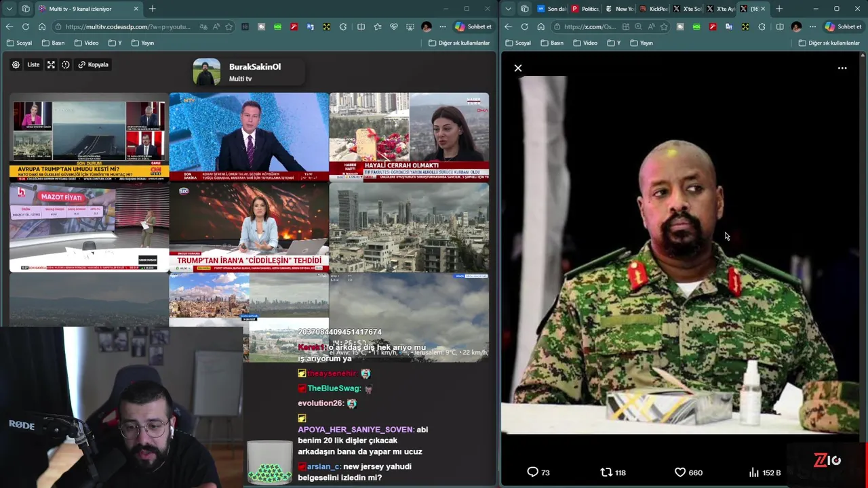The height and width of the screenshot is (488, 868).
Task: Click the circular timer icon beside Kopyala
Action: tap(66, 64)
